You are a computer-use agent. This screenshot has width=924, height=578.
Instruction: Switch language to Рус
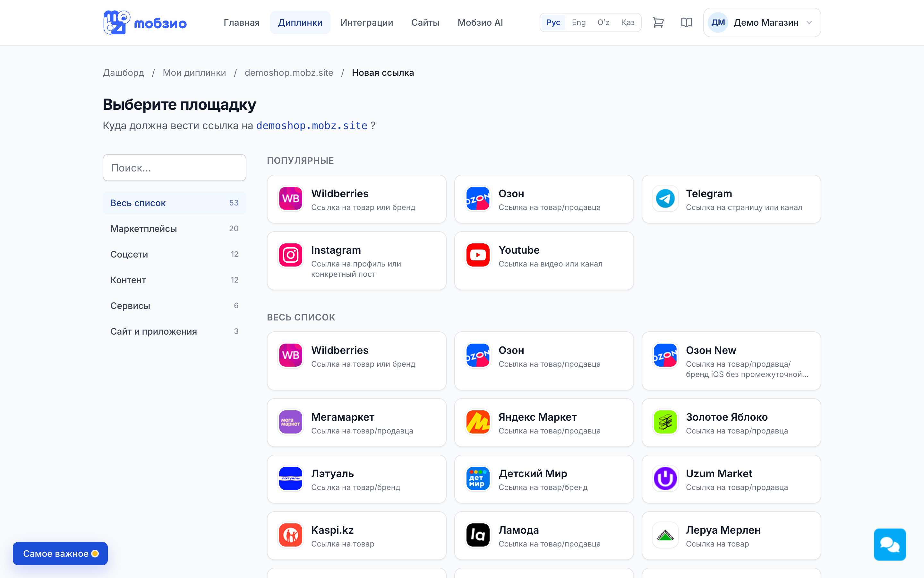pos(553,22)
